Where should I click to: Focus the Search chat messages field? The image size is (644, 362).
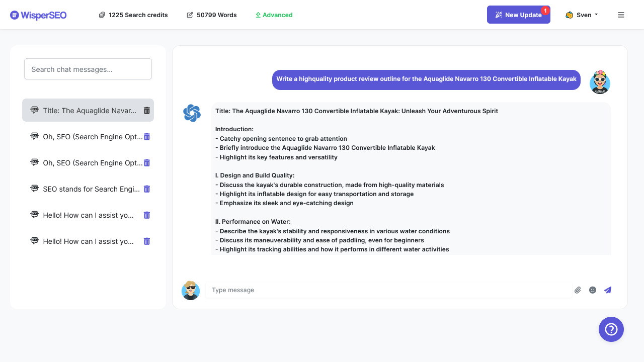coord(88,69)
